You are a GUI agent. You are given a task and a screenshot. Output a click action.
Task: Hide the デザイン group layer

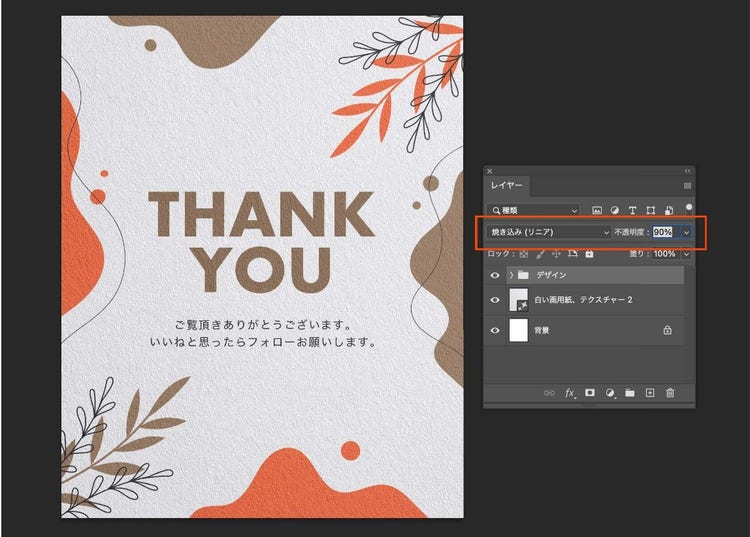[x=495, y=274]
